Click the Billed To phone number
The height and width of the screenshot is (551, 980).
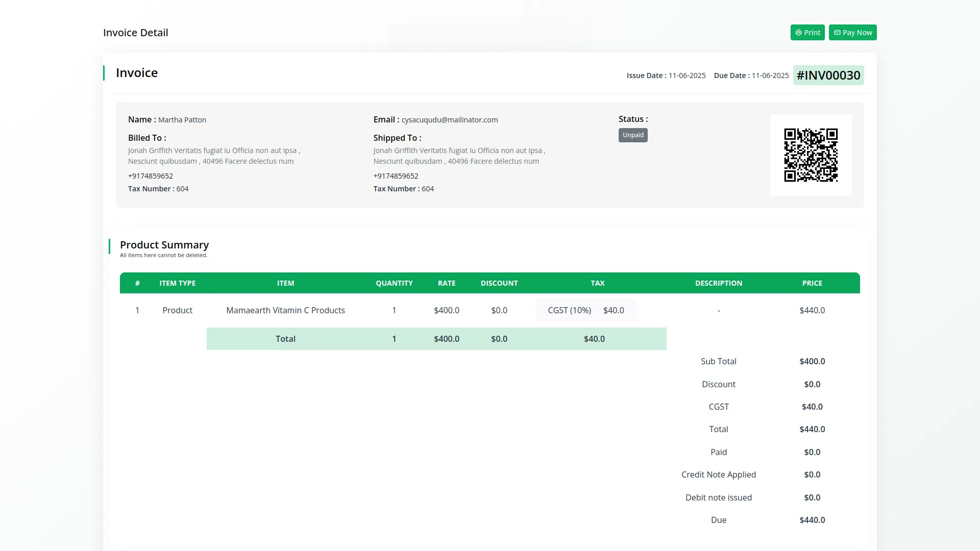(x=151, y=176)
